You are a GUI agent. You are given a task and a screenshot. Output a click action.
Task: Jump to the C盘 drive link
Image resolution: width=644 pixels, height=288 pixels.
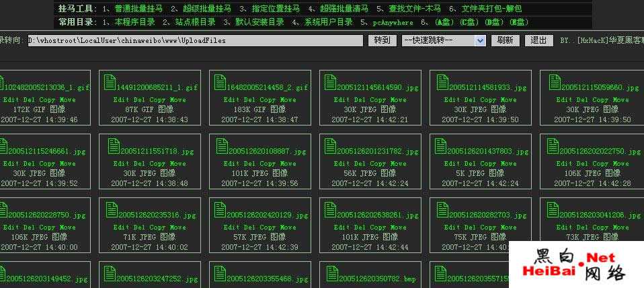pyautogui.click(x=469, y=22)
